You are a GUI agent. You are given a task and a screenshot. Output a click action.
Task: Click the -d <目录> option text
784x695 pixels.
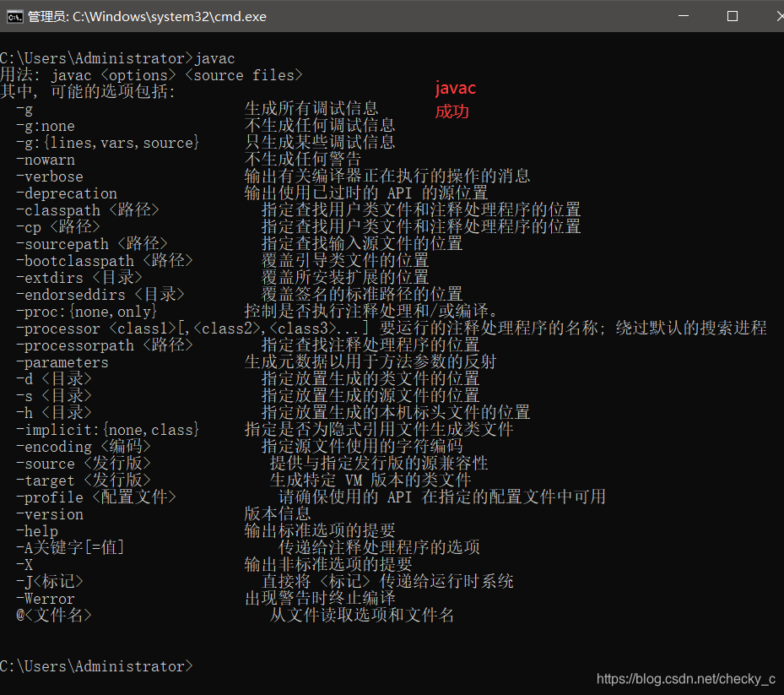tap(54, 379)
